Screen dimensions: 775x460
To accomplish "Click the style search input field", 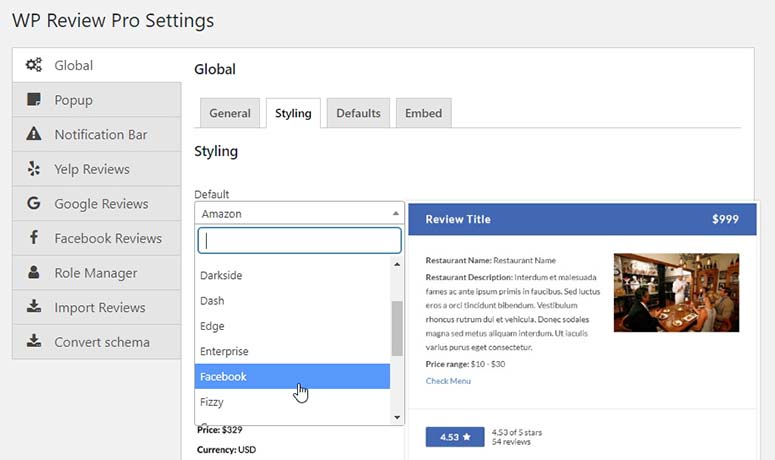I will pyautogui.click(x=299, y=241).
